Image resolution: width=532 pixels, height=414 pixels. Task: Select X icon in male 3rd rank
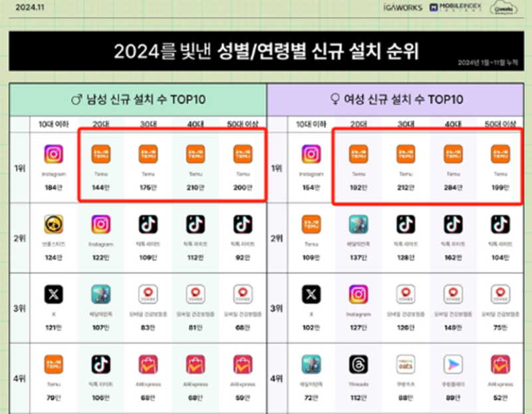point(54,294)
